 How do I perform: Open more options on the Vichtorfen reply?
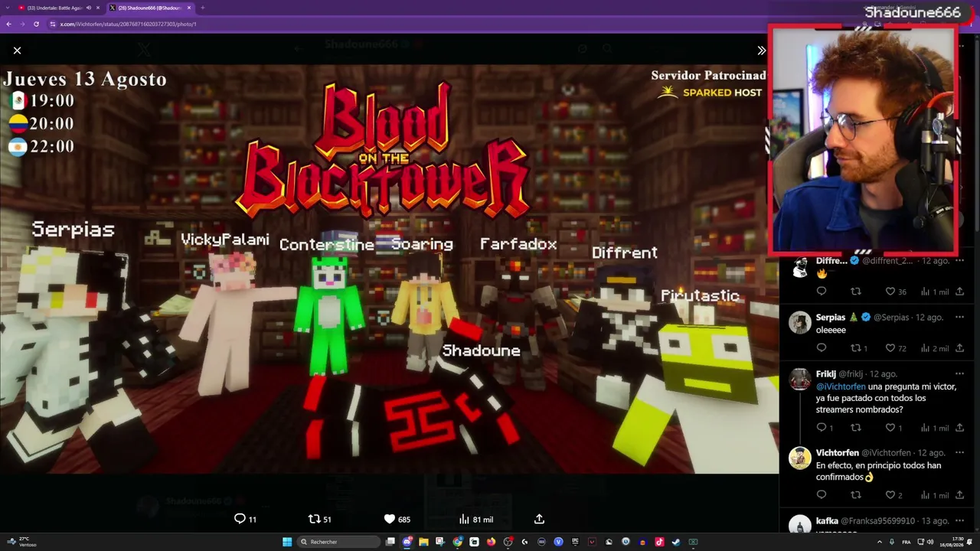coord(959,453)
